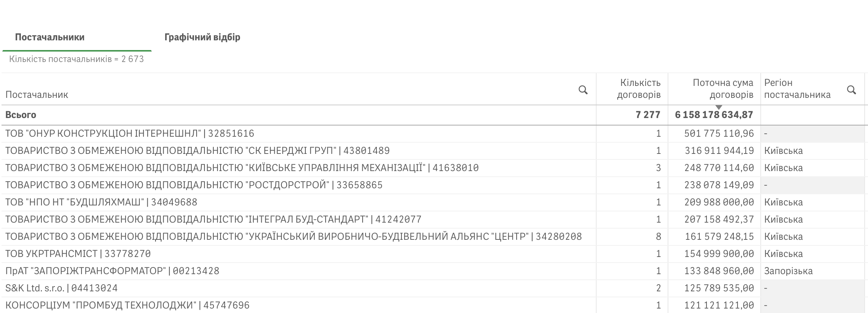The image size is (868, 313).
Task: Pick "КИЇВСЬКЕ УПРАВЛІННЯ МЕХАНІЗАЦІЇ" supplier
Action: pos(242,168)
